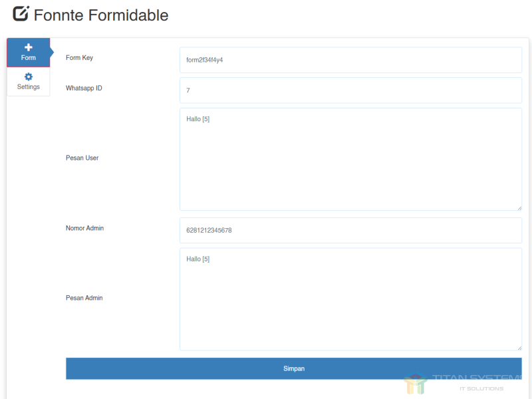Click the Pesan Admin label text
The image size is (532, 399).
point(84,298)
